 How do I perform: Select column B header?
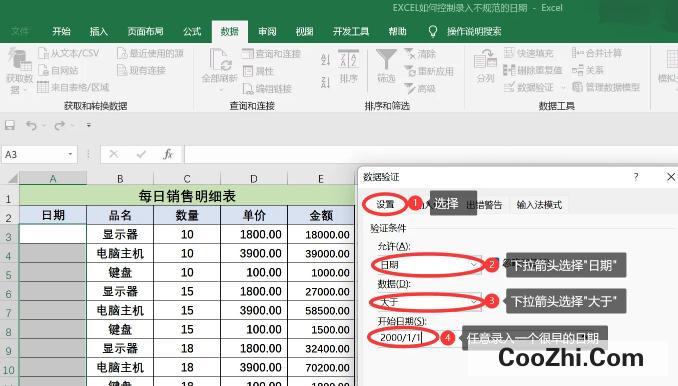click(120, 178)
